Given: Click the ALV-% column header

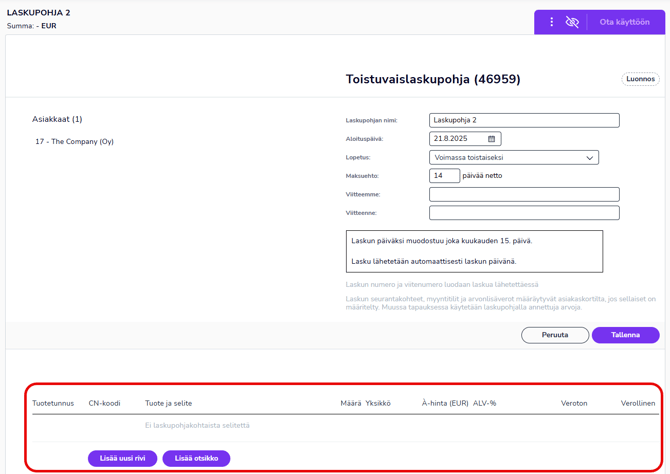Looking at the screenshot, I should click(x=485, y=403).
